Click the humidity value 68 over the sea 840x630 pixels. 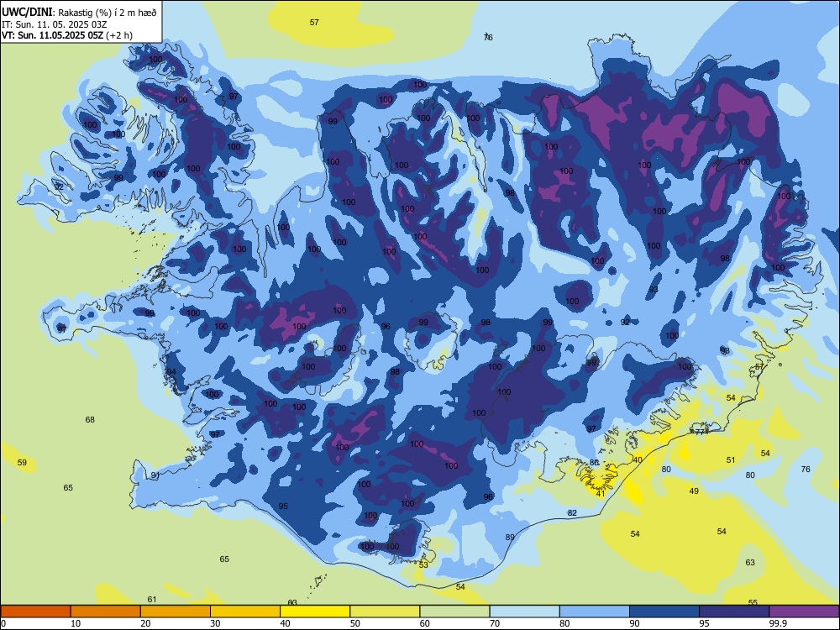tap(90, 419)
